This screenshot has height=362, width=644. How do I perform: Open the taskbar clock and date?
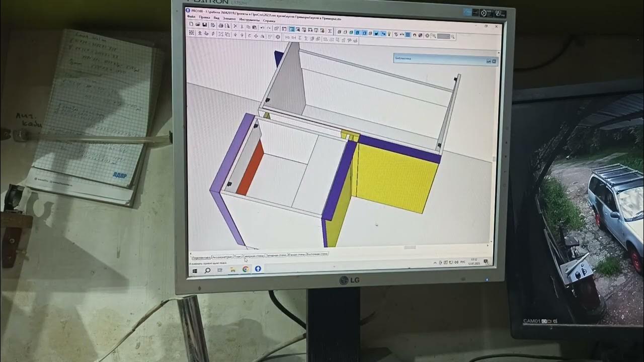(x=474, y=261)
